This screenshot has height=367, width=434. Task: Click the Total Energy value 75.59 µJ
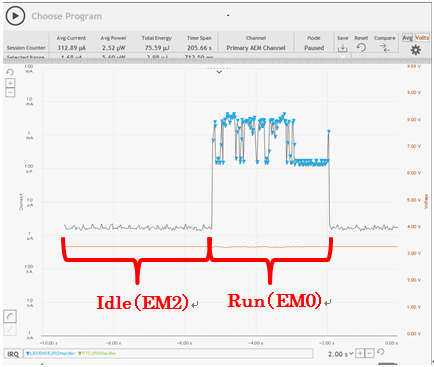click(x=157, y=48)
